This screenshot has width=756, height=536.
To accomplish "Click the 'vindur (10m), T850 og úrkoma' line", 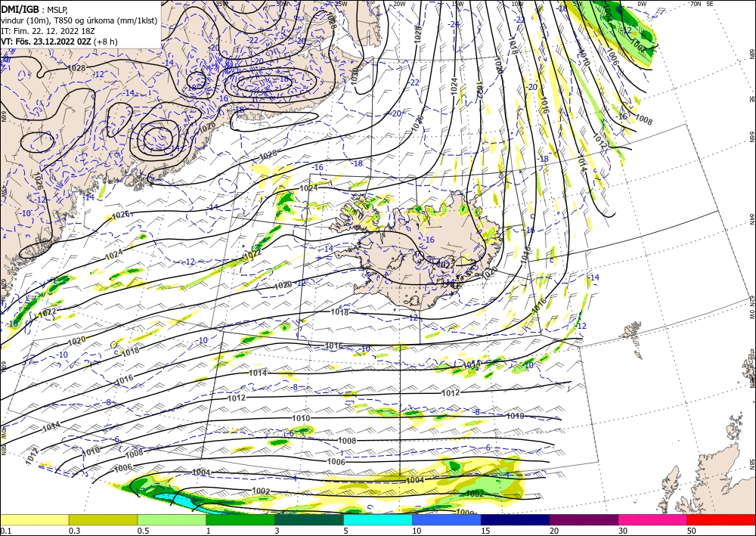I will tap(79, 20).
